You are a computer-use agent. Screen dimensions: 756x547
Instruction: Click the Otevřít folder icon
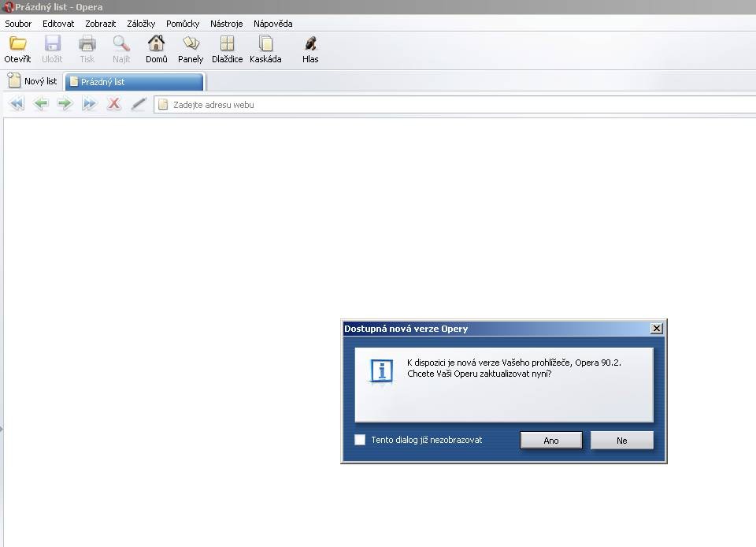(x=17, y=44)
